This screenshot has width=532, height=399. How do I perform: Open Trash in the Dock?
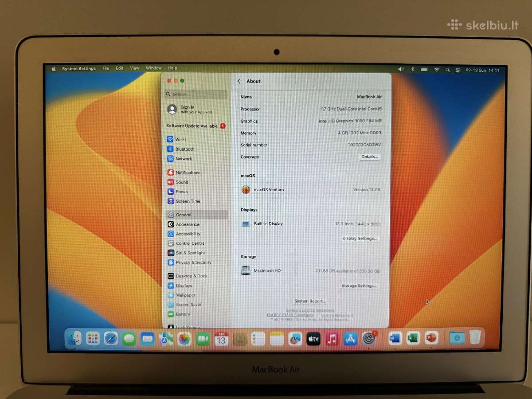pos(475,337)
